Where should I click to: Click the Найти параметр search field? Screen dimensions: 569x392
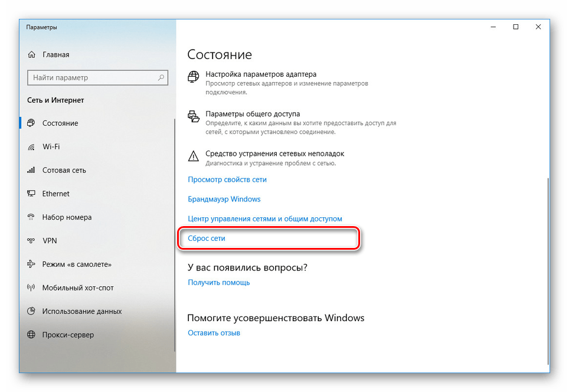point(97,78)
